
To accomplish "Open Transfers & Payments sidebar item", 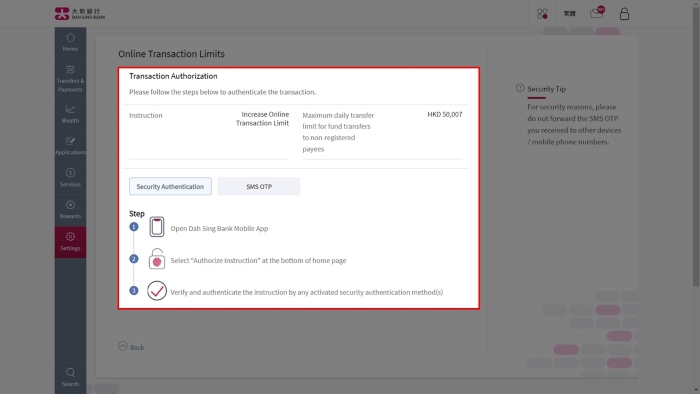I will click(x=70, y=79).
